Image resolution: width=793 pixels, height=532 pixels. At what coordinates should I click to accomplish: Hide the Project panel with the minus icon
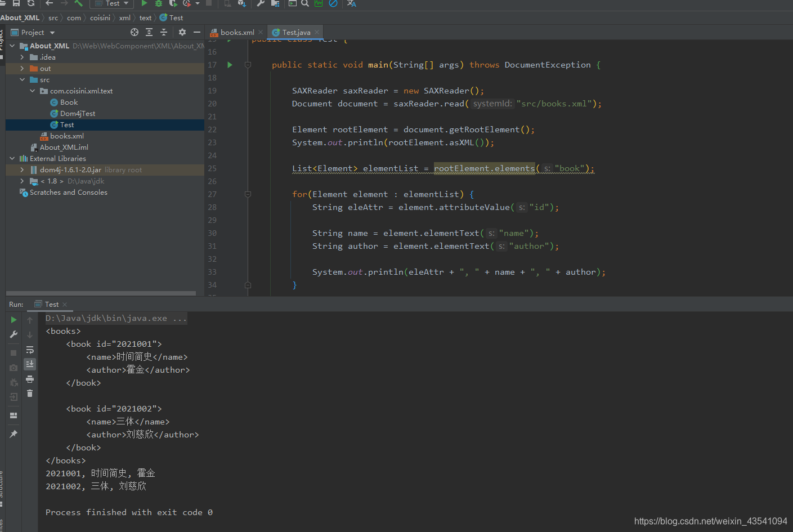point(196,32)
